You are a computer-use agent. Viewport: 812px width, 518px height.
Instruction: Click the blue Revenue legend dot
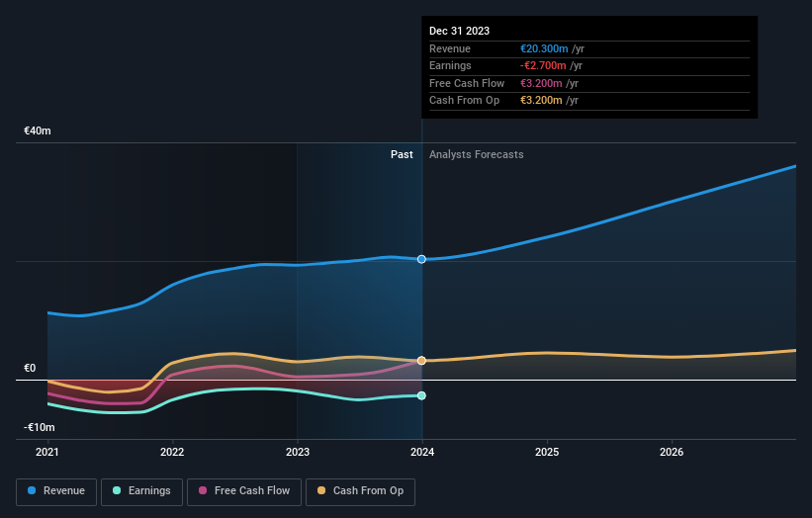tap(32, 490)
